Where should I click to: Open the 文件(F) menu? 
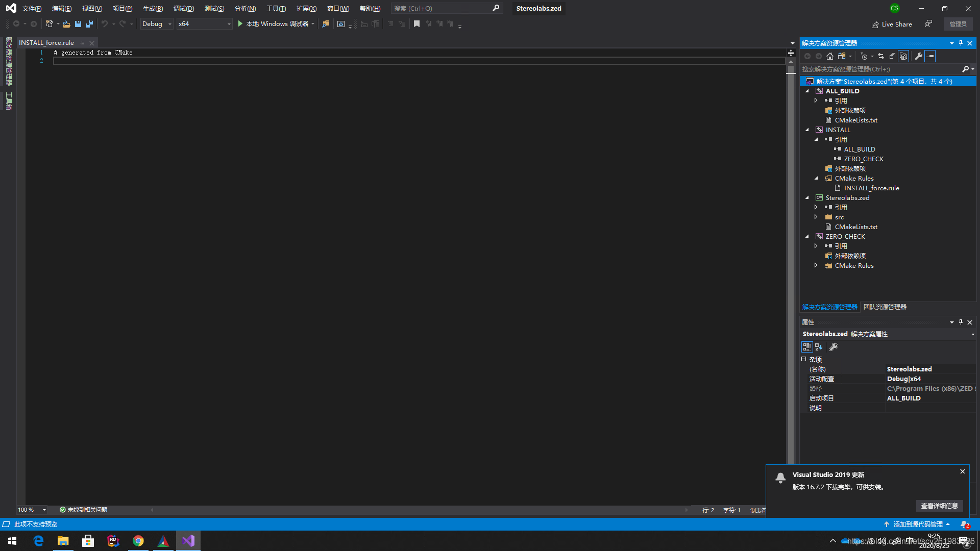tap(32, 9)
